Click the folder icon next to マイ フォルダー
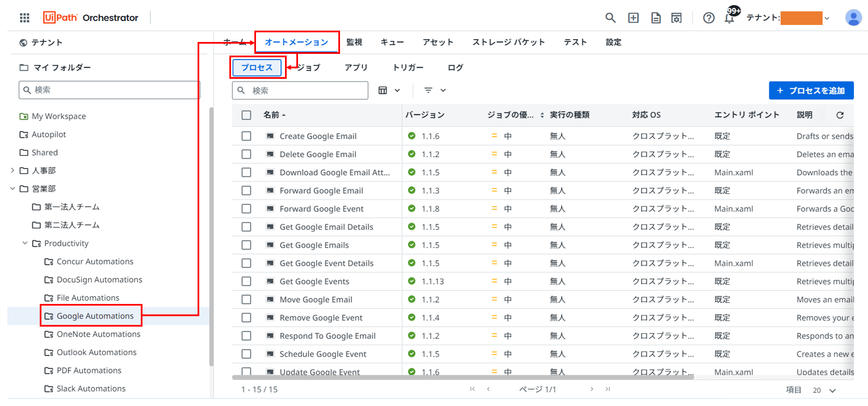The height and width of the screenshot is (406, 868). 24,67
